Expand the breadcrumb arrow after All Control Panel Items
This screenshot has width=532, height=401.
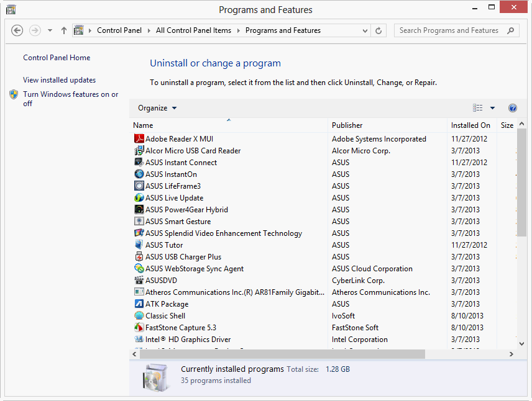(x=238, y=30)
